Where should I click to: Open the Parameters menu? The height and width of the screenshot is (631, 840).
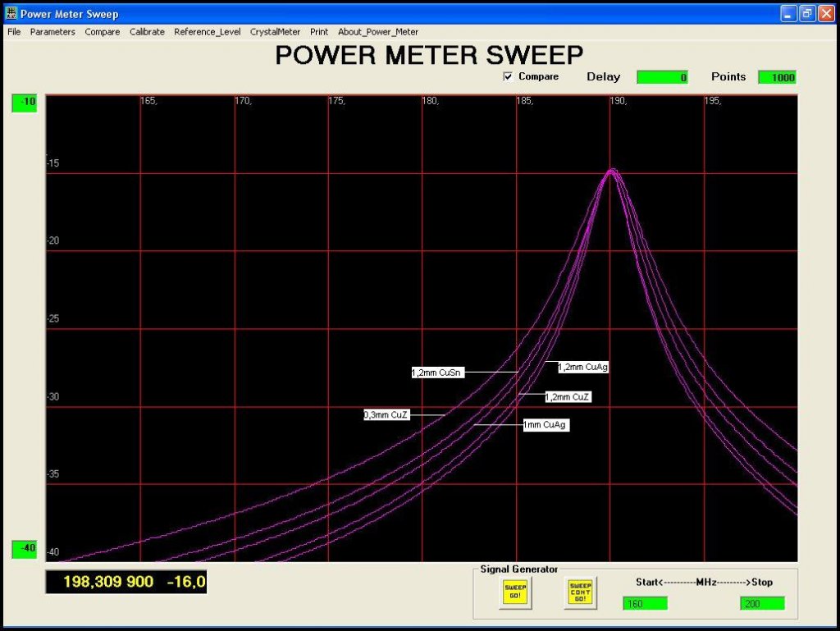[52, 32]
